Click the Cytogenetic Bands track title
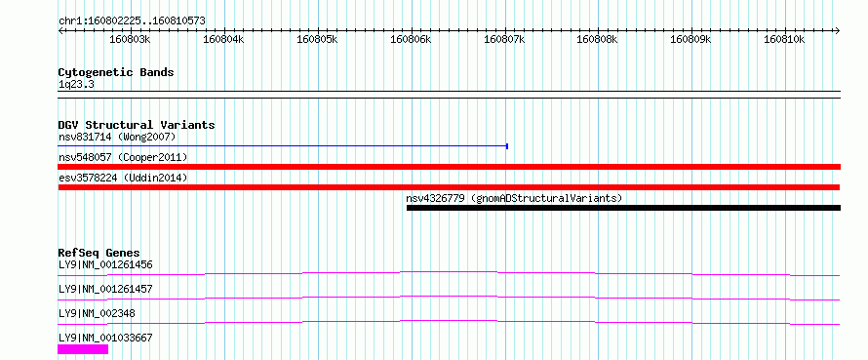 (x=116, y=72)
